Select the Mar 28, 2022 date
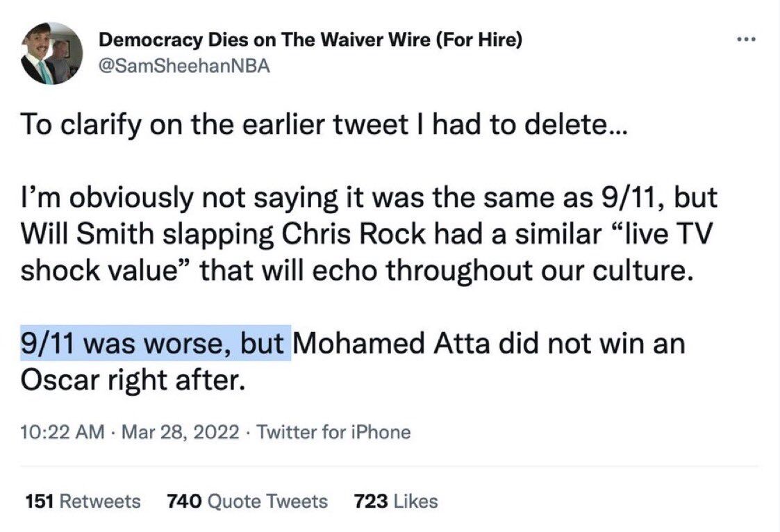Viewport: 780px width, 532px height. [181, 431]
